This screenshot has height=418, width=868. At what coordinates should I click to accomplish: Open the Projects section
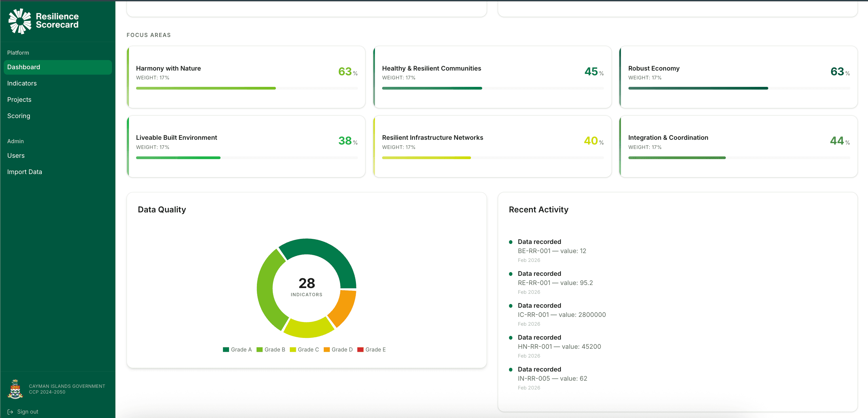pyautogui.click(x=19, y=99)
